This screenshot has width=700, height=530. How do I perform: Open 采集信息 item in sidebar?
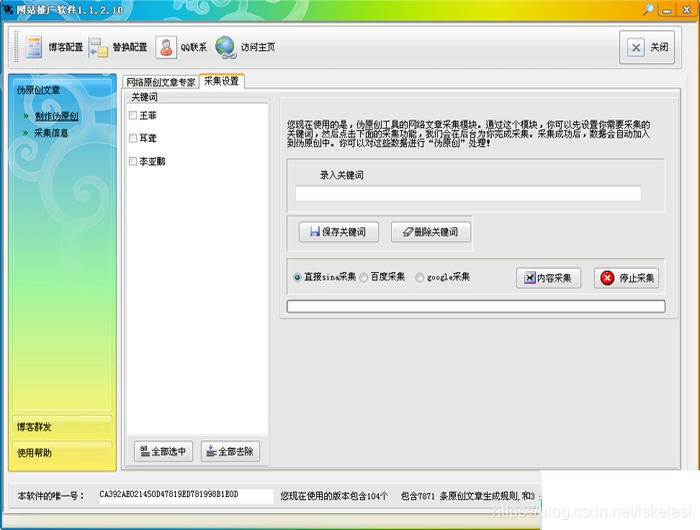pyautogui.click(x=51, y=133)
